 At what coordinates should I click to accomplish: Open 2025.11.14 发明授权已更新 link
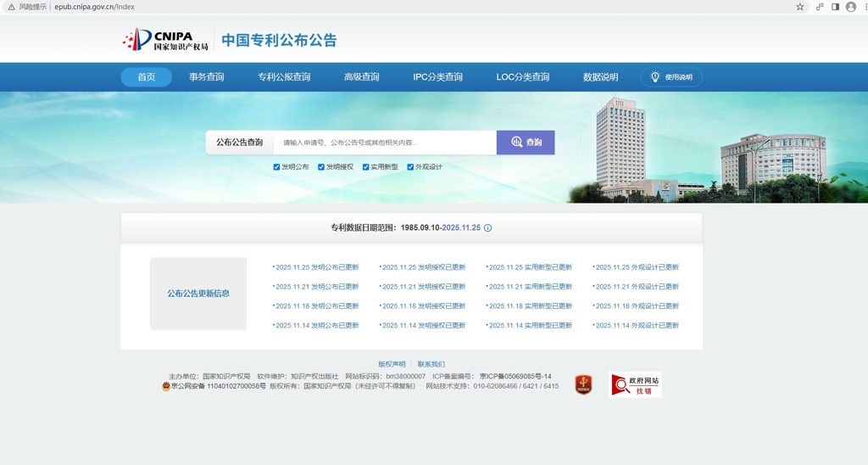click(424, 325)
